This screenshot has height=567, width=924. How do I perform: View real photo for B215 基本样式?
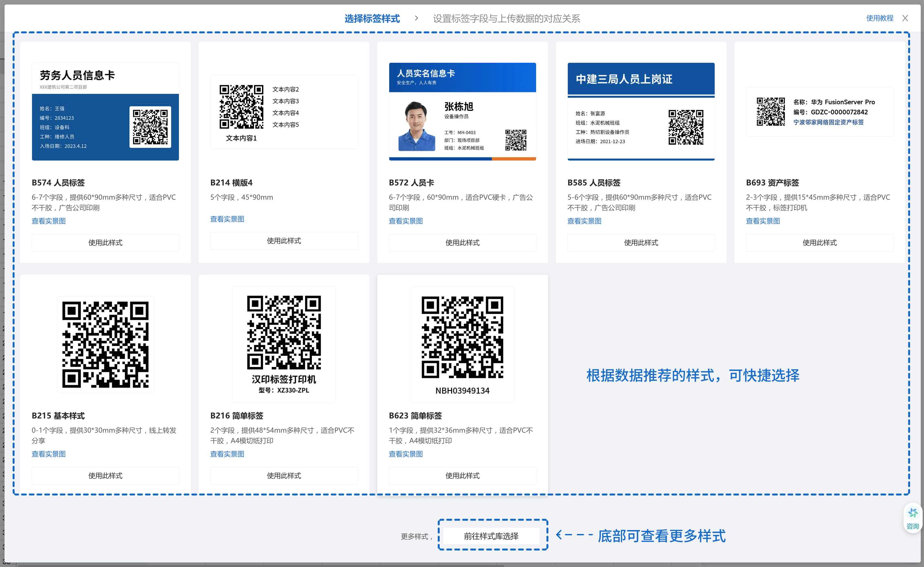click(49, 454)
